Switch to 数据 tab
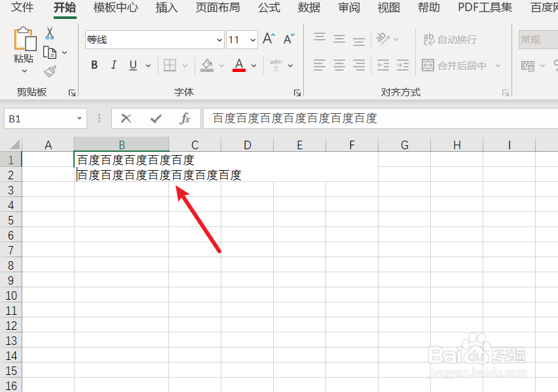The width and height of the screenshot is (558, 392). click(x=309, y=7)
